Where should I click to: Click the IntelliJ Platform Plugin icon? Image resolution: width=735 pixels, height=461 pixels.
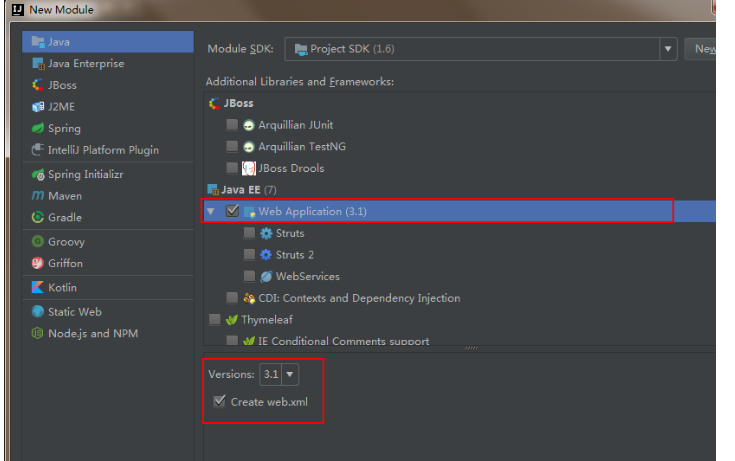[38, 150]
